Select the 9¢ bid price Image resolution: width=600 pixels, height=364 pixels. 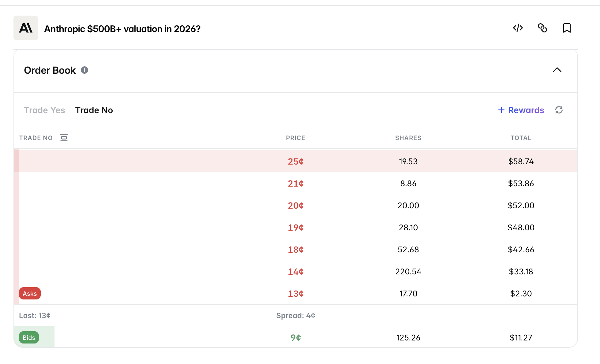click(x=295, y=338)
